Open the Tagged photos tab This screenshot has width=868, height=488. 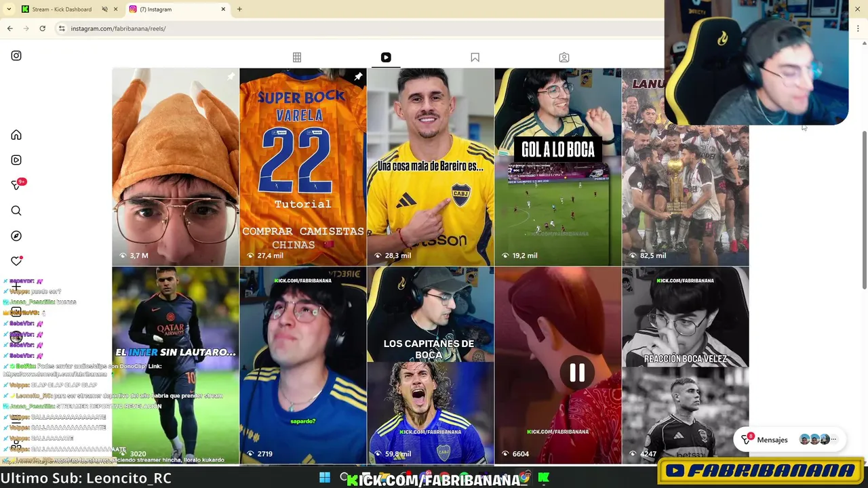(x=564, y=58)
